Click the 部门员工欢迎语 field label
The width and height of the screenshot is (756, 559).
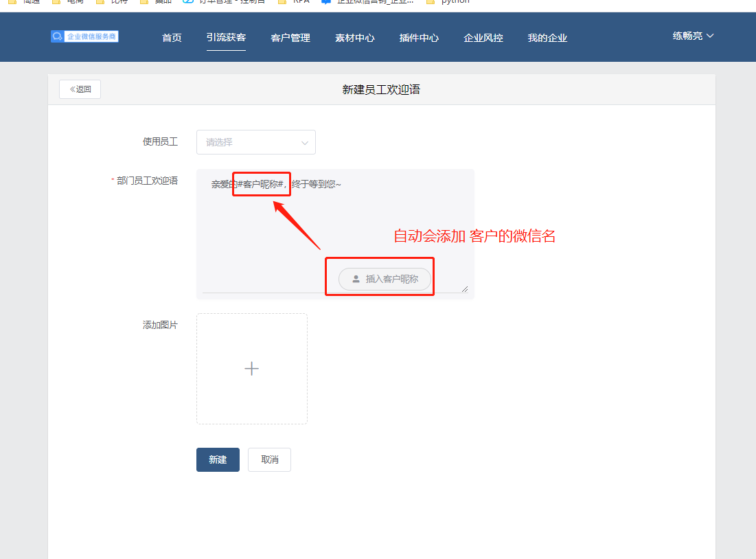(x=147, y=181)
